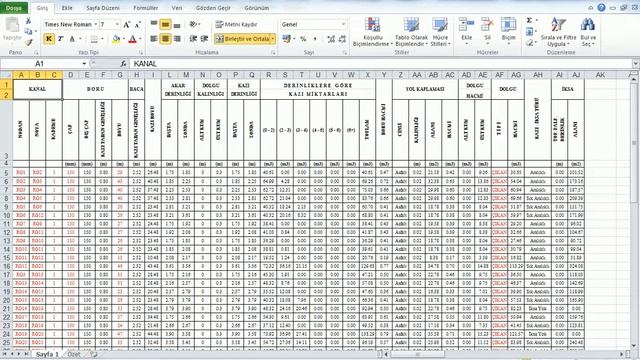Image resolution: width=640 pixels, height=360 pixels.
Task: Open Bul ve Seç menu
Action: pos(588,32)
